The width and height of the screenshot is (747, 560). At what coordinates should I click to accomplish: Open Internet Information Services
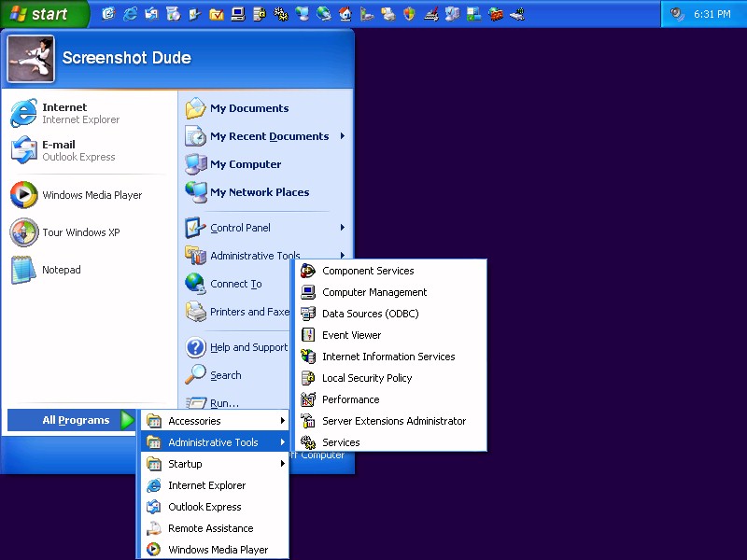(388, 357)
